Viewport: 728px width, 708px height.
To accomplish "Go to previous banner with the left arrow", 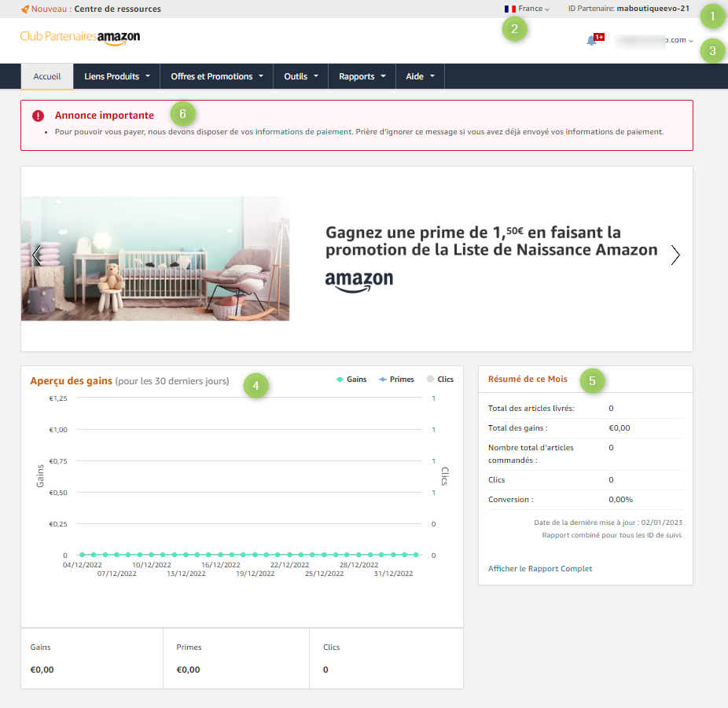I will pos(37,255).
